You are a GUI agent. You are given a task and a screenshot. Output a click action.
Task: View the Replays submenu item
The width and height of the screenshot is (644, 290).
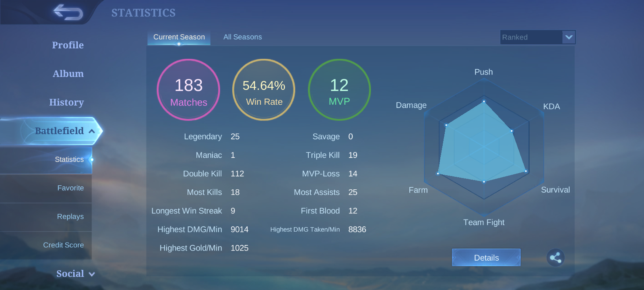tap(70, 217)
